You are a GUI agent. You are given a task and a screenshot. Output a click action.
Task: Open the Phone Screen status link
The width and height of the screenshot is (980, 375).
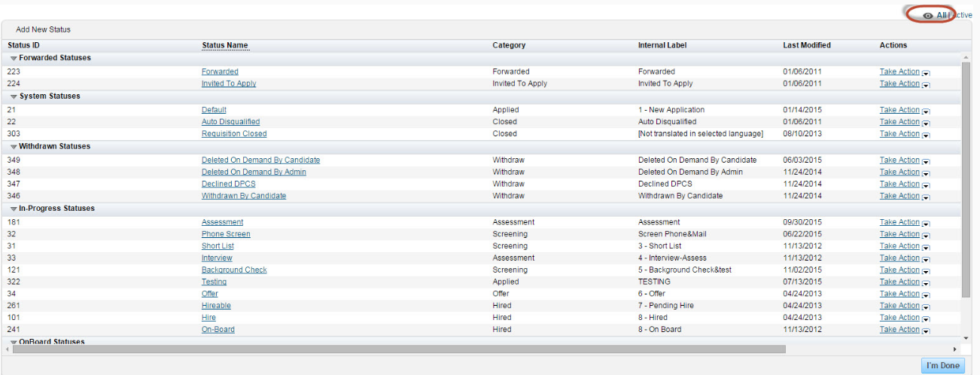click(x=226, y=234)
